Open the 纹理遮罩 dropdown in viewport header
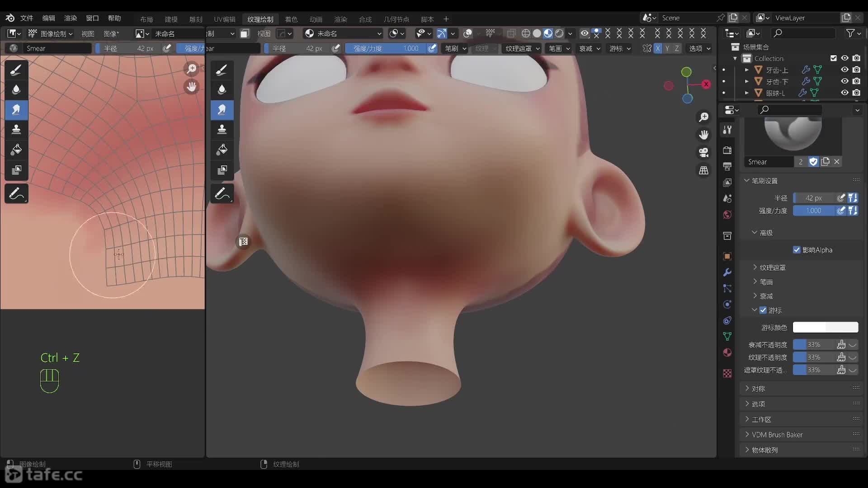Viewport: 868px width, 488px height. pyautogui.click(x=522, y=48)
